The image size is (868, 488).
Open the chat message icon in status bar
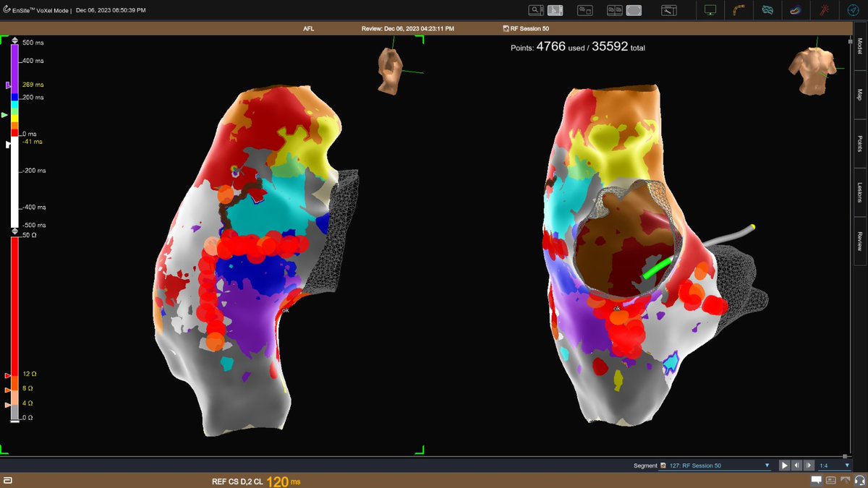(815, 481)
